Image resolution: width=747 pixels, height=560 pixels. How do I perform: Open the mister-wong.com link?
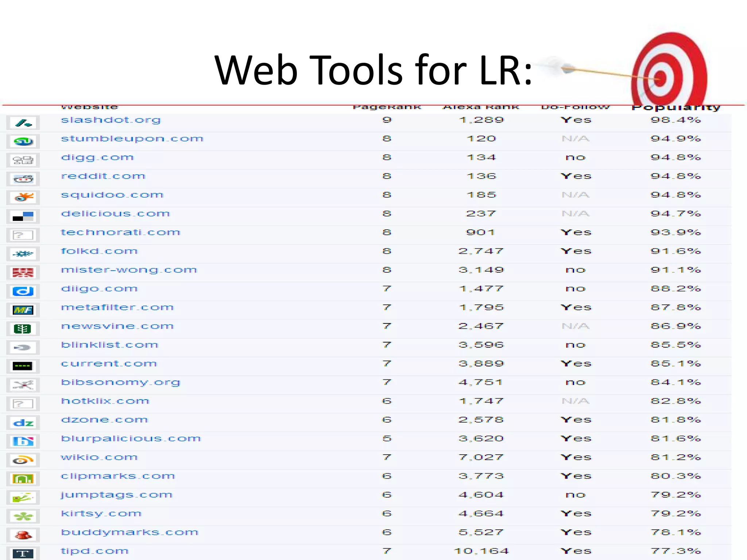129,270
